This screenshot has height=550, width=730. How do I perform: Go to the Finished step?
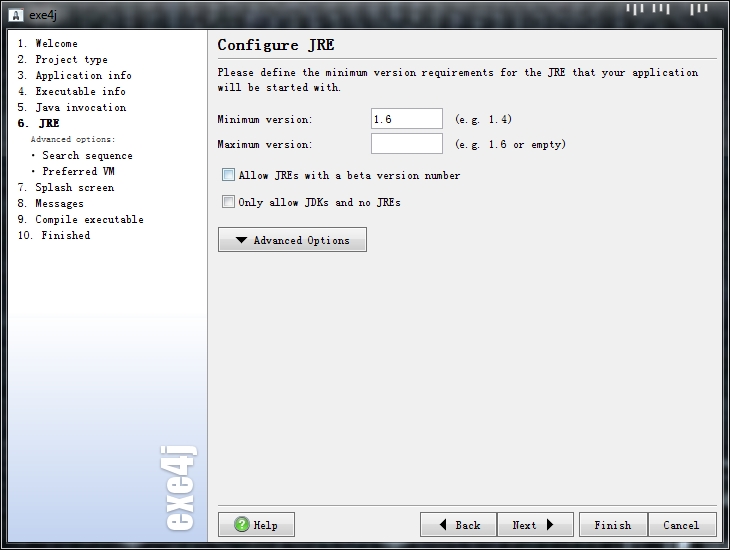(x=54, y=235)
